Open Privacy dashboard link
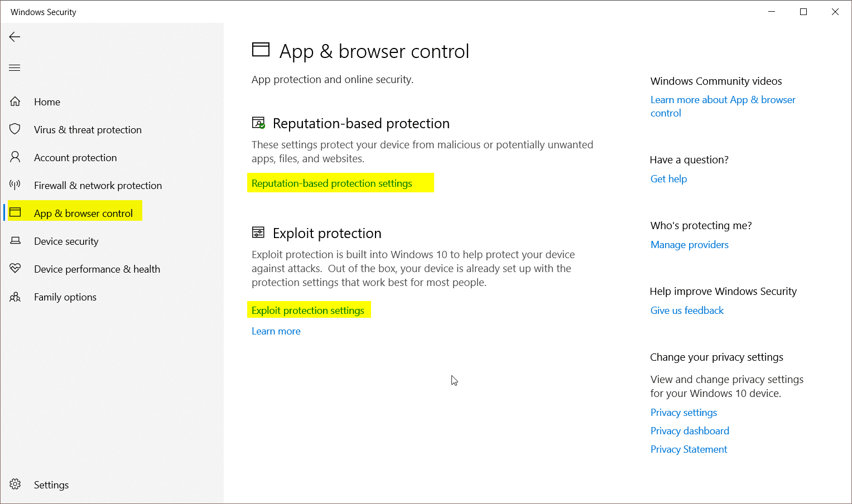Screen dimensions: 852x504 tap(690, 431)
